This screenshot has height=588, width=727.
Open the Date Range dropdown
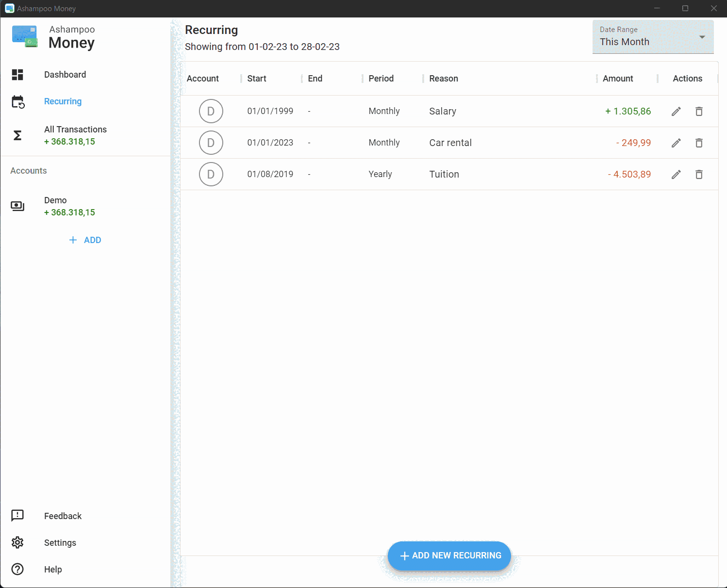click(x=653, y=37)
